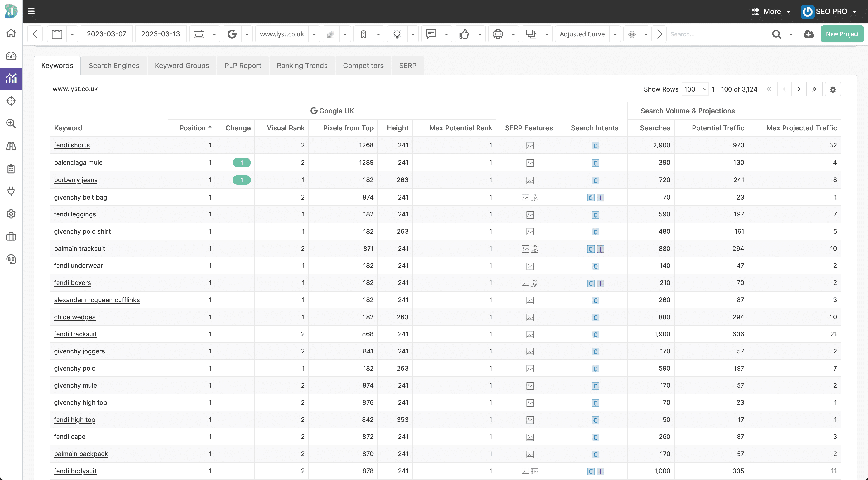Open the clipboard reports sidebar icon

coord(11,169)
